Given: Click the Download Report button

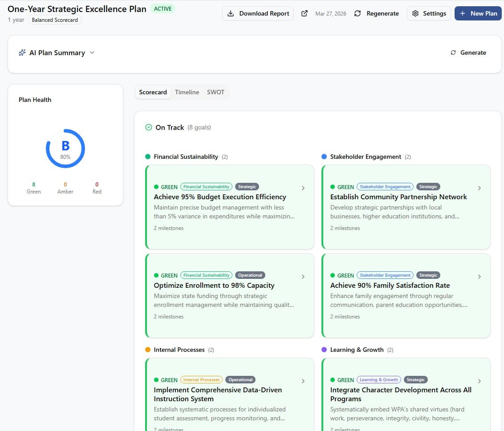Looking at the screenshot, I should pyautogui.click(x=258, y=13).
